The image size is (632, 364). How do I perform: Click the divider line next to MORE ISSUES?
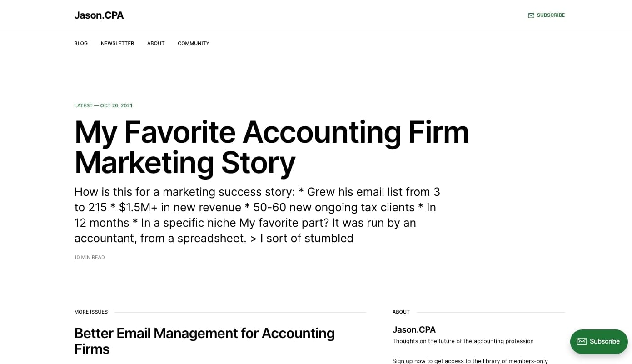click(x=241, y=312)
